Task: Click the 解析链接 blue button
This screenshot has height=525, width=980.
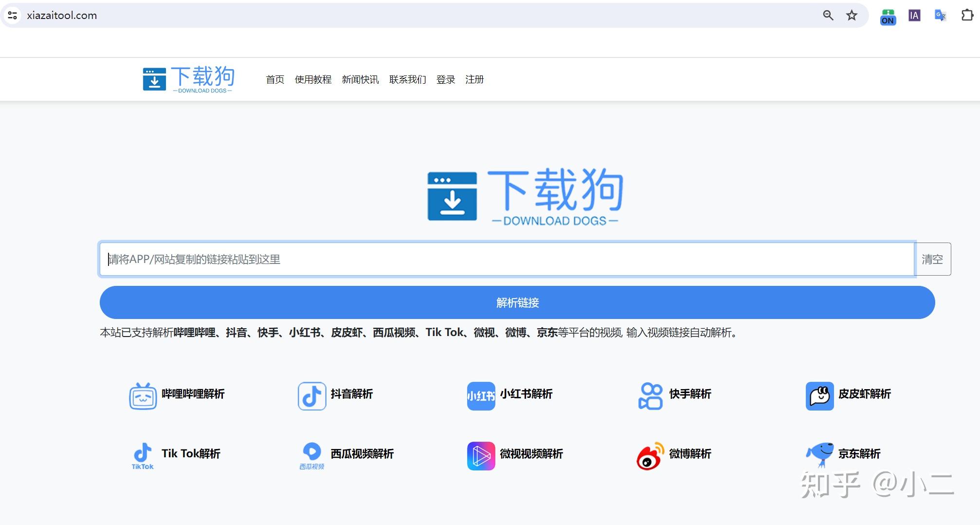Action: pyautogui.click(x=517, y=302)
